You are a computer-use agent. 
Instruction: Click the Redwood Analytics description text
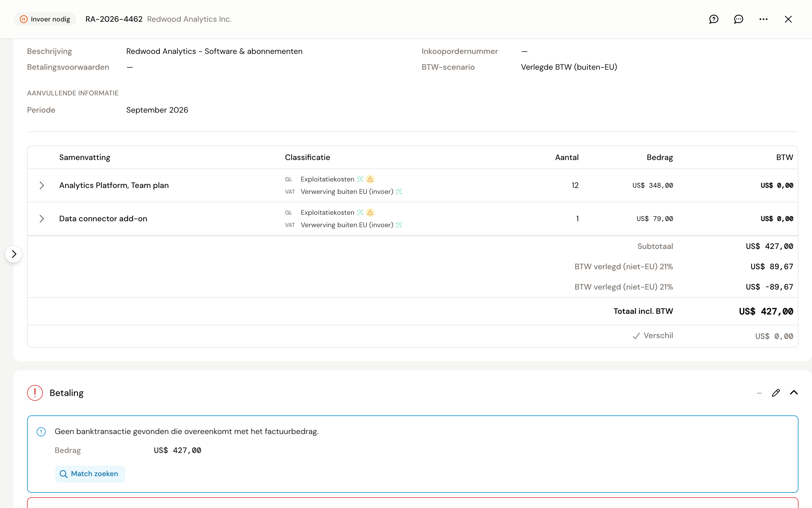click(214, 51)
